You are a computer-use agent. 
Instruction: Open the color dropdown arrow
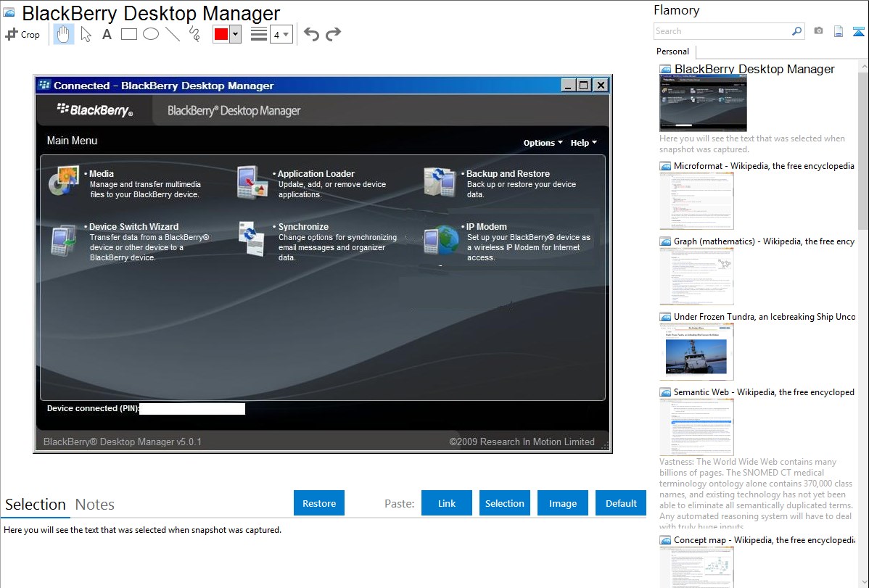[235, 34]
